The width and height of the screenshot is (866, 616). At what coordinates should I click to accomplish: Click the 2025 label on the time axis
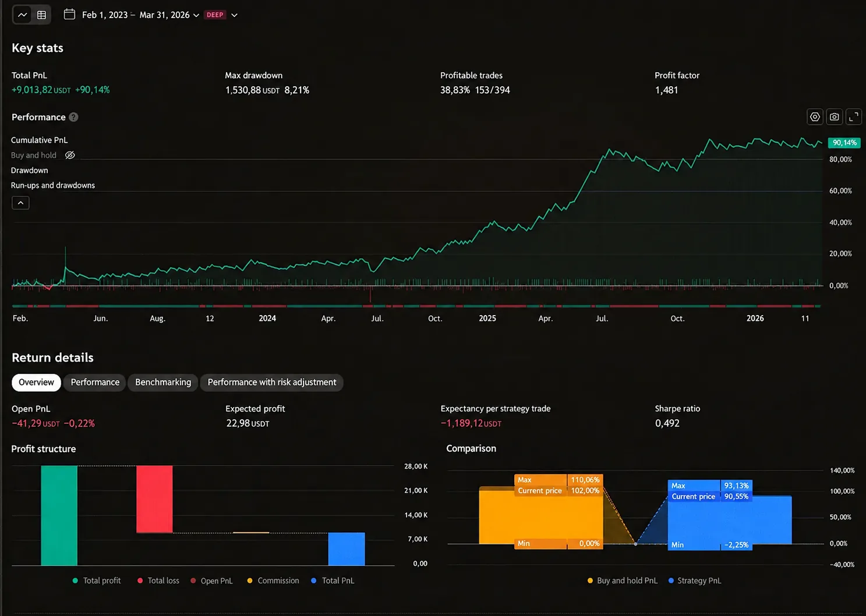click(487, 318)
